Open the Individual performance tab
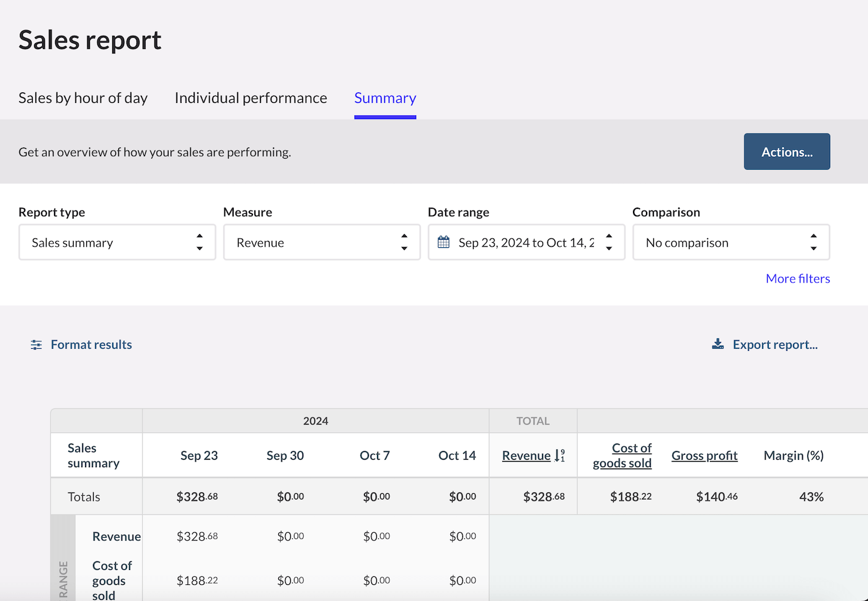Viewport: 868px width, 601px height. pyautogui.click(x=250, y=98)
